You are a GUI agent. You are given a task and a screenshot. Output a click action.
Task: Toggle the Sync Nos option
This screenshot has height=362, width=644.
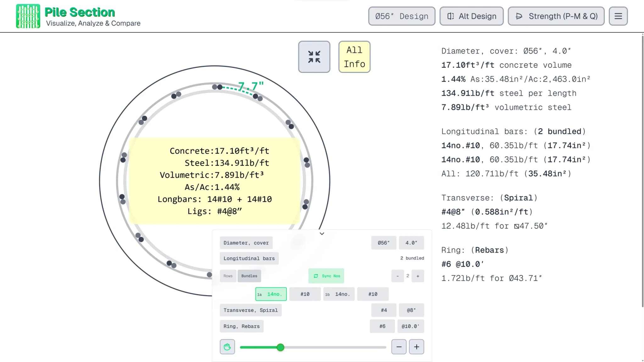point(326,276)
